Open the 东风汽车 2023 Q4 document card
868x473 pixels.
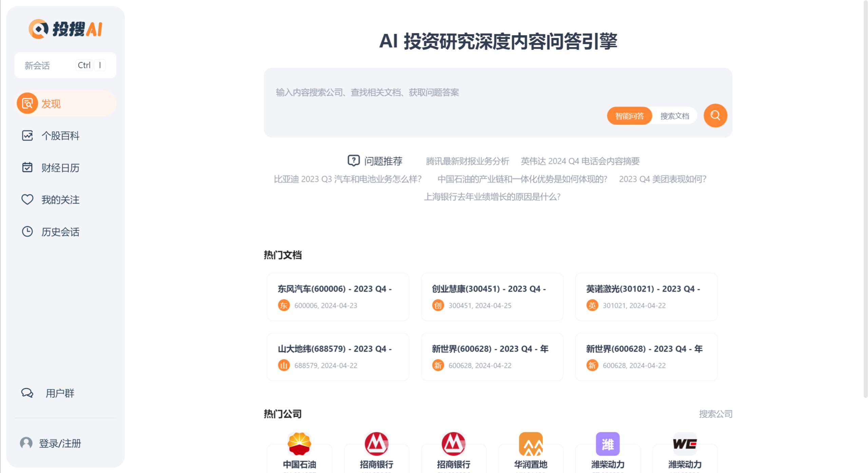point(338,297)
